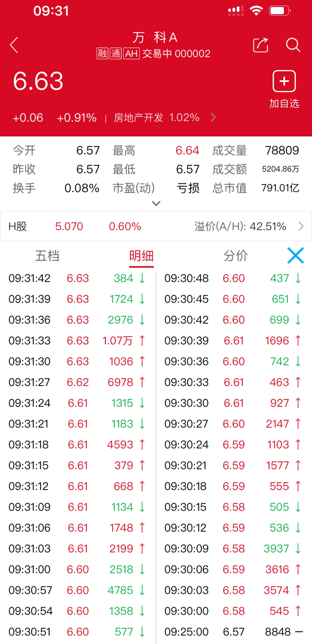
Task: Open the share icon
Action: pyautogui.click(x=260, y=45)
